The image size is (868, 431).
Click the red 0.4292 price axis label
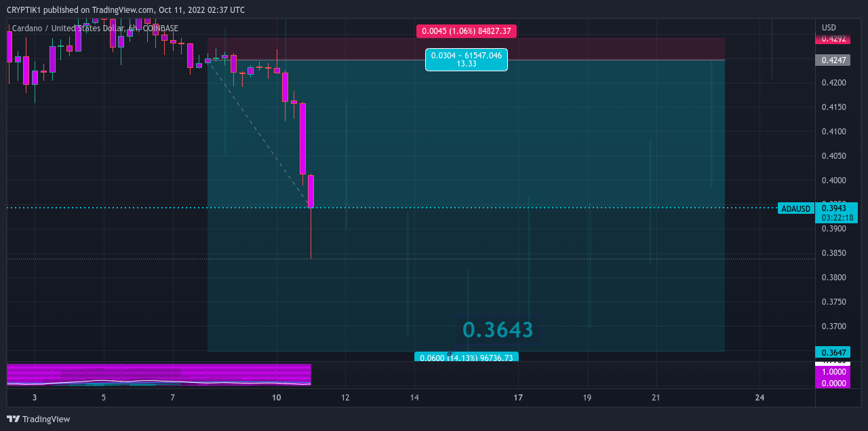[833, 39]
